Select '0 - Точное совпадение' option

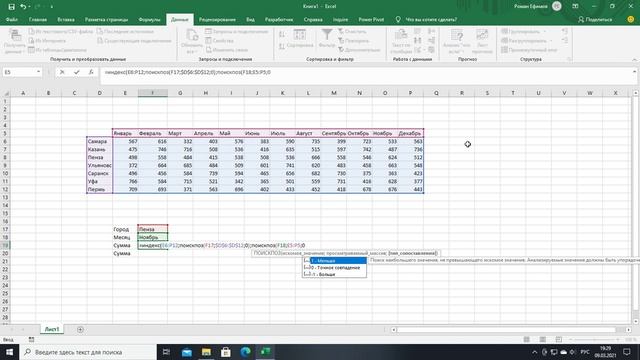point(334,268)
